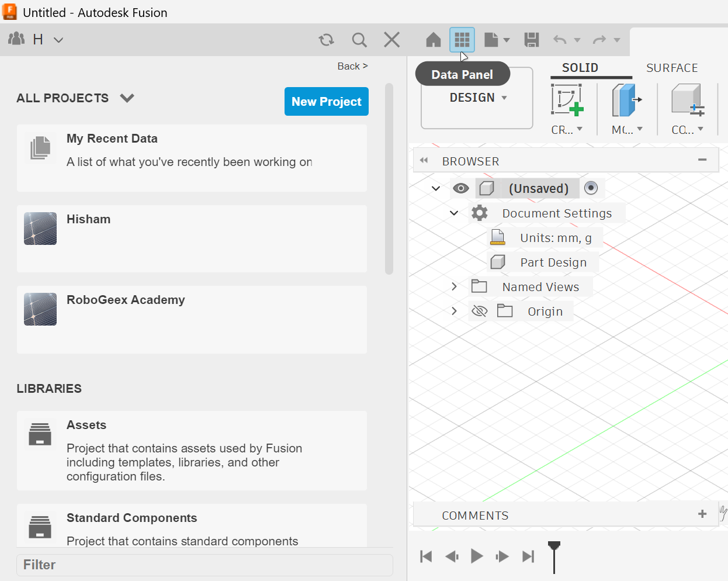Open the RoboGeex Academy project
The width and height of the screenshot is (728, 581).
(x=192, y=320)
